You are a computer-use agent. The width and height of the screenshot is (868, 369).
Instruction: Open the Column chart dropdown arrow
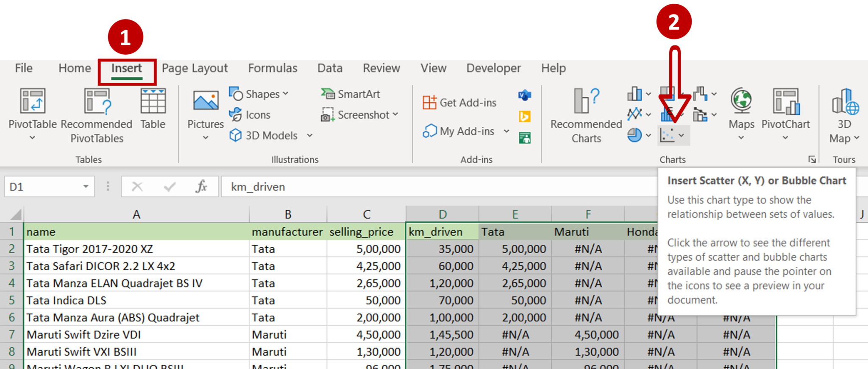(x=648, y=94)
